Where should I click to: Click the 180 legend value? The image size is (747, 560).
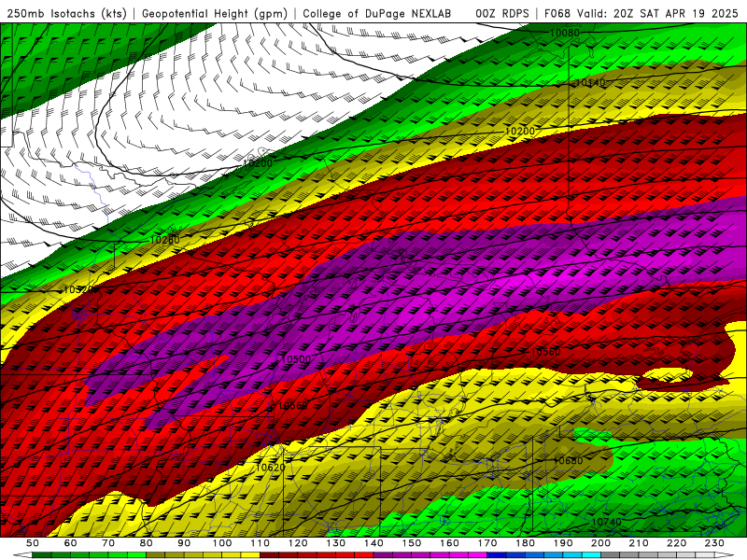(525, 543)
